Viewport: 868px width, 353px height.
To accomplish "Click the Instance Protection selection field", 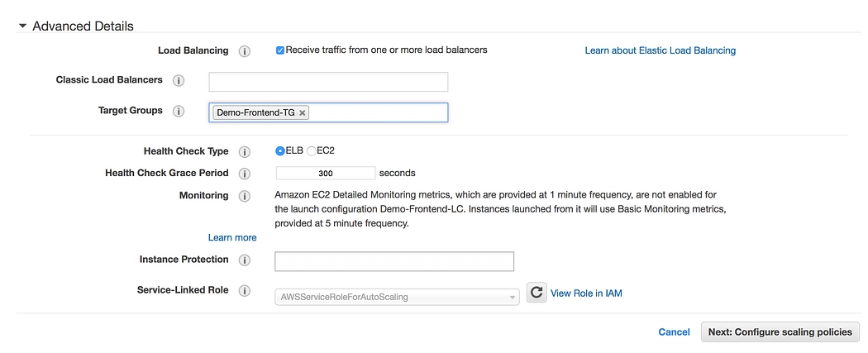I will tap(394, 261).
